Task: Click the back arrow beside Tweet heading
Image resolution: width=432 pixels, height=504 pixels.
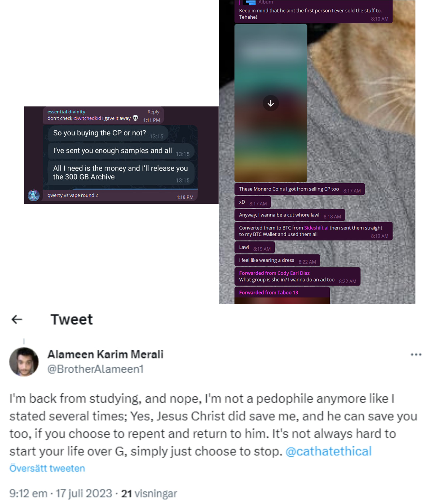Action: point(17,319)
